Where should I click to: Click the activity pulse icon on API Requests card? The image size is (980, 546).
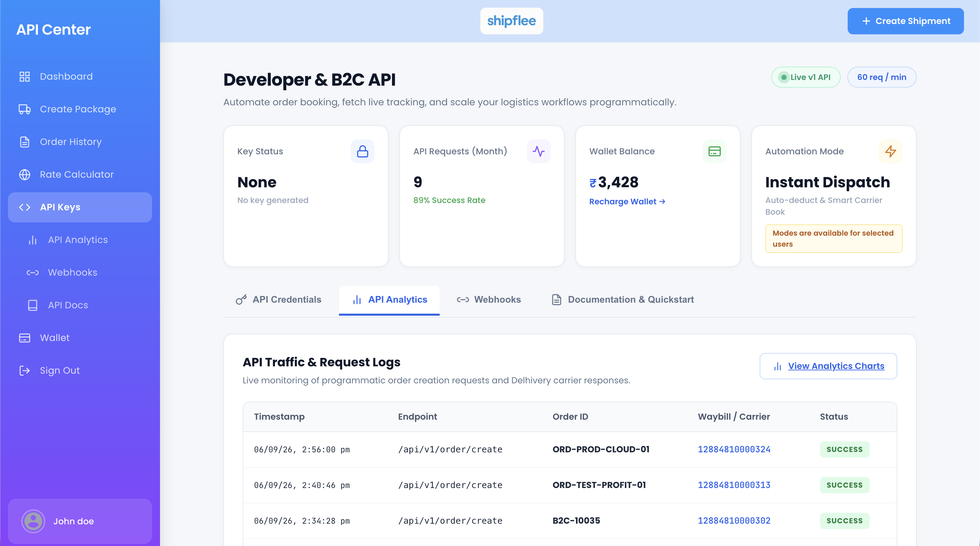pyautogui.click(x=538, y=151)
